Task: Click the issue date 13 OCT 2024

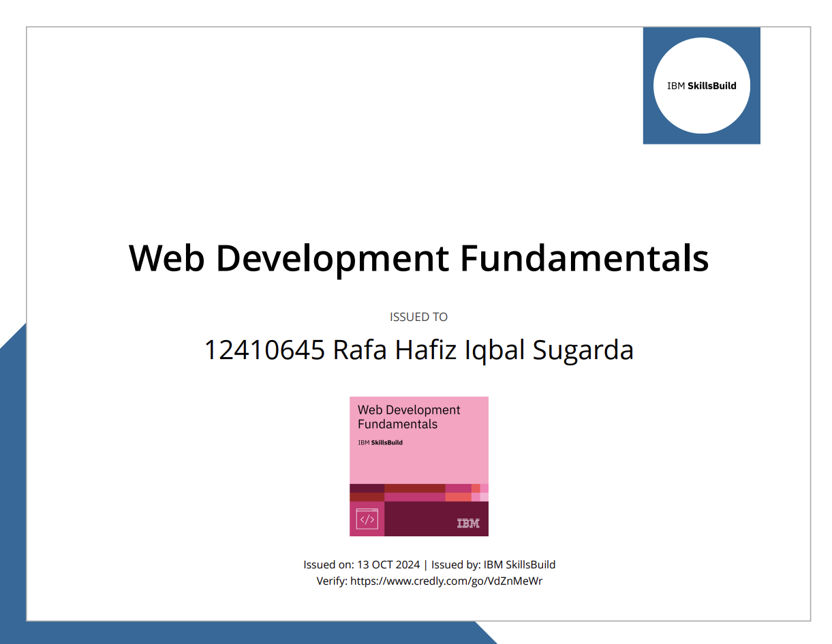Action: 388,564
